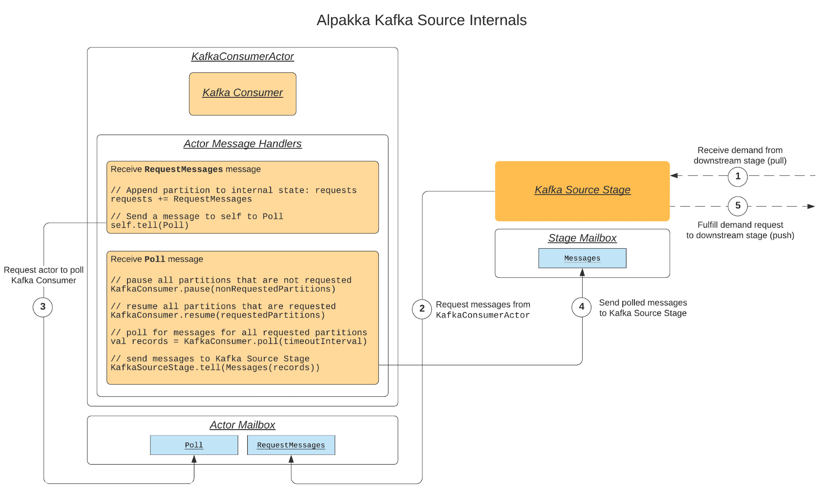Click 'Receive demand from downstream stage (pull)' label
Viewport: 832px width, 504px height.
point(740,155)
